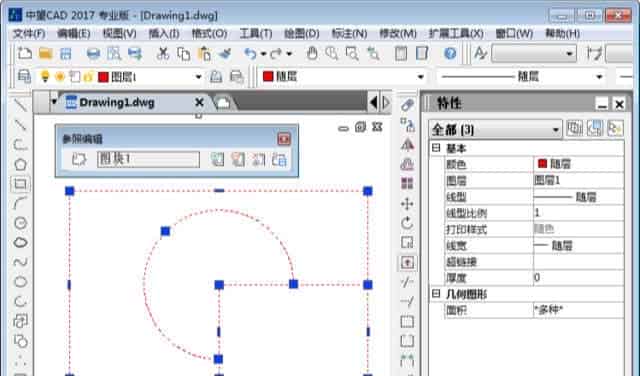Open the 绘图(D) menu

click(302, 33)
